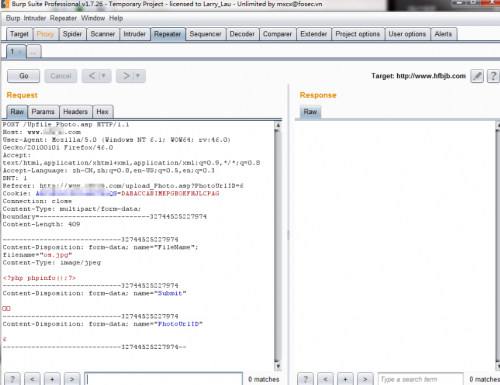Click the 'Content-Length: 409' header line
Viewport: 500px width, 385px height.
coord(41,224)
